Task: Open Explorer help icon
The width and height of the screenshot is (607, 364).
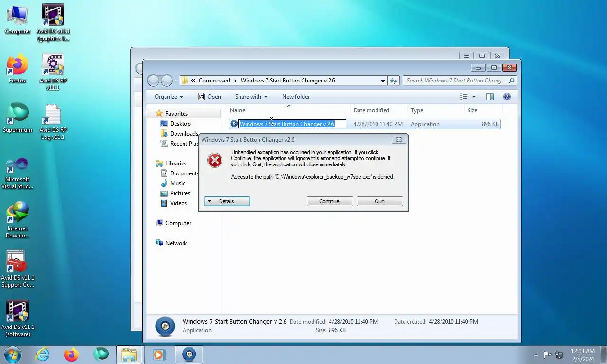Action: [x=507, y=97]
